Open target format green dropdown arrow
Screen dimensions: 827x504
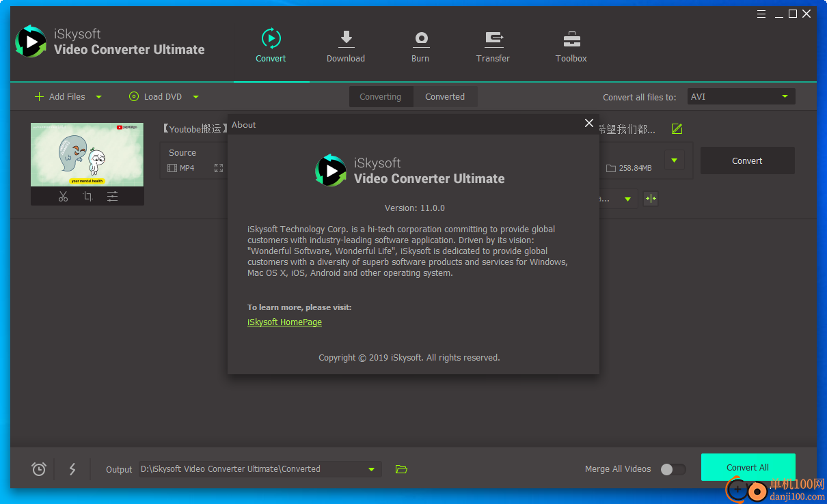click(674, 161)
